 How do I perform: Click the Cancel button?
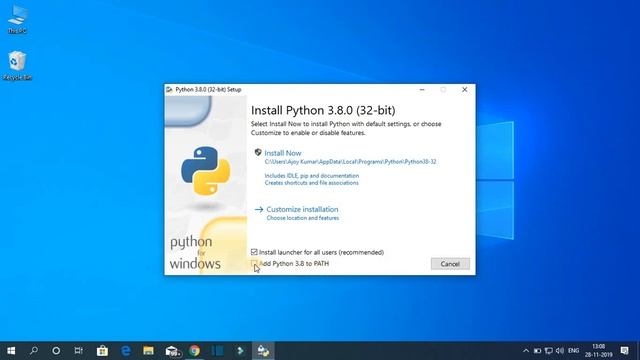[450, 264]
